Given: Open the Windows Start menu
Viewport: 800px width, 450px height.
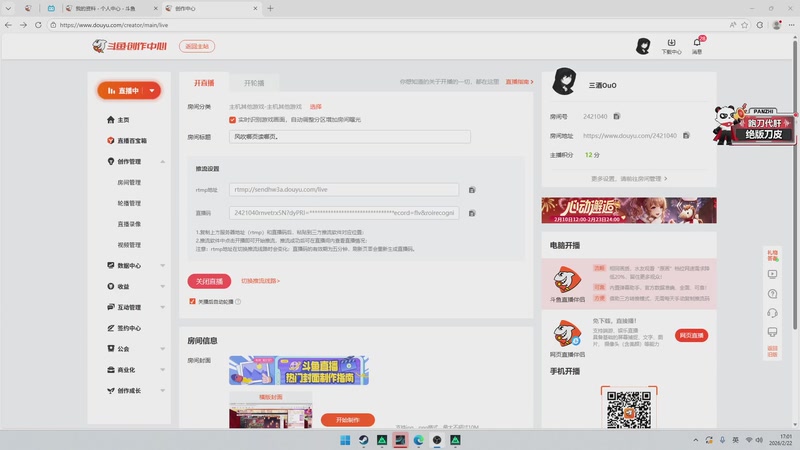Looking at the screenshot, I should coord(345,440).
